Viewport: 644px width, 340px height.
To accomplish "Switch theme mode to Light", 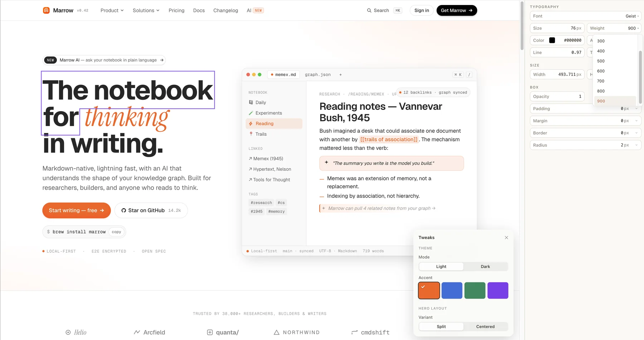I will click(x=441, y=267).
